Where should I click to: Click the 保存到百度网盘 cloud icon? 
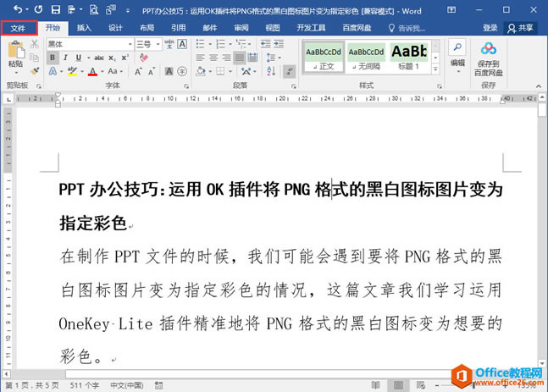(x=488, y=49)
